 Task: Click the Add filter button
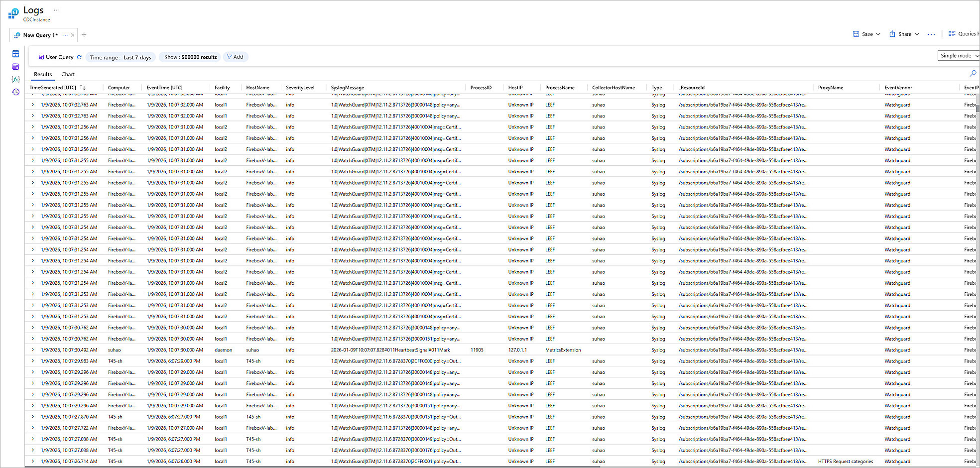235,57
